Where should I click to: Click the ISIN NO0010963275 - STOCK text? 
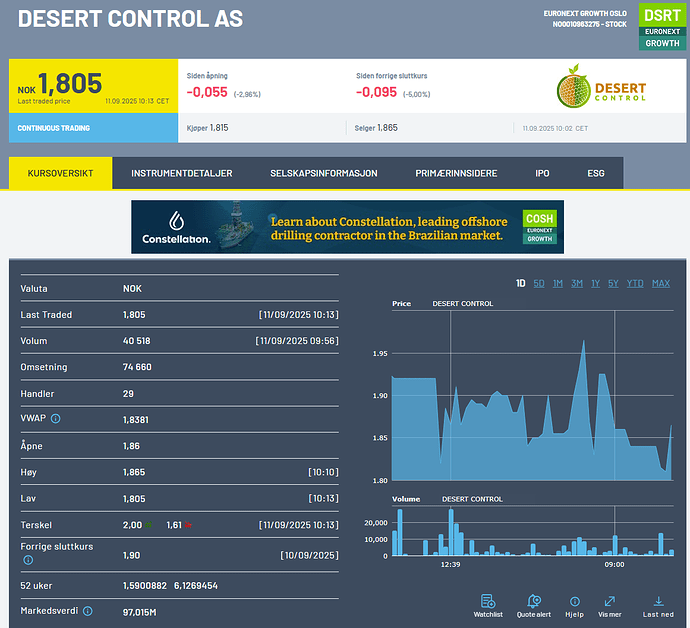coord(590,24)
